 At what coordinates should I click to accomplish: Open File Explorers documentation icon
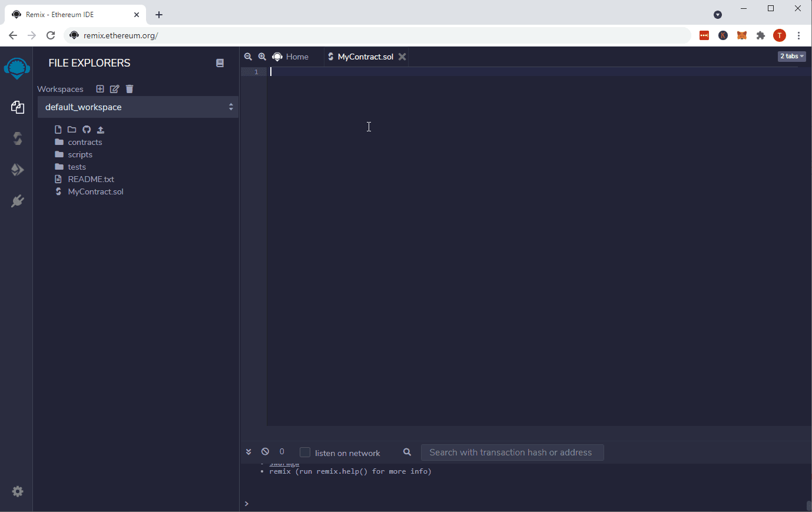220,63
